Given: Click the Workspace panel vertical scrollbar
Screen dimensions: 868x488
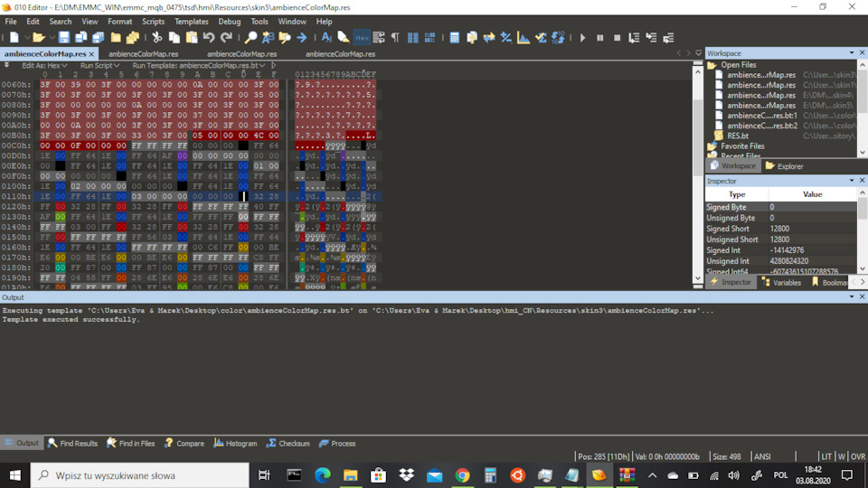Looking at the screenshot, I should (863, 108).
